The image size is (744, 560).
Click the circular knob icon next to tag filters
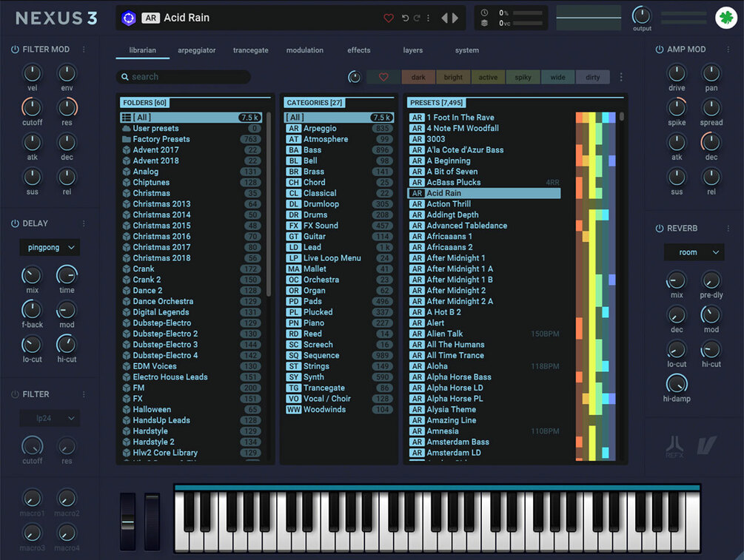(355, 77)
